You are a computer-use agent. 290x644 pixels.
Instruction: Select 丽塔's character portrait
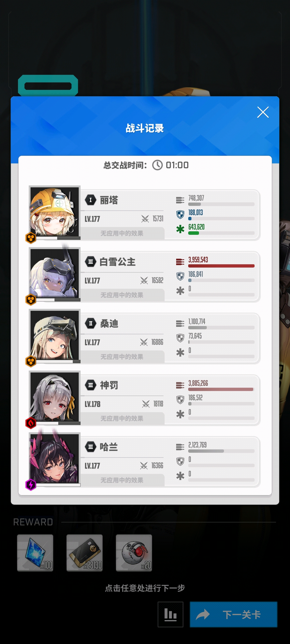[x=55, y=211]
